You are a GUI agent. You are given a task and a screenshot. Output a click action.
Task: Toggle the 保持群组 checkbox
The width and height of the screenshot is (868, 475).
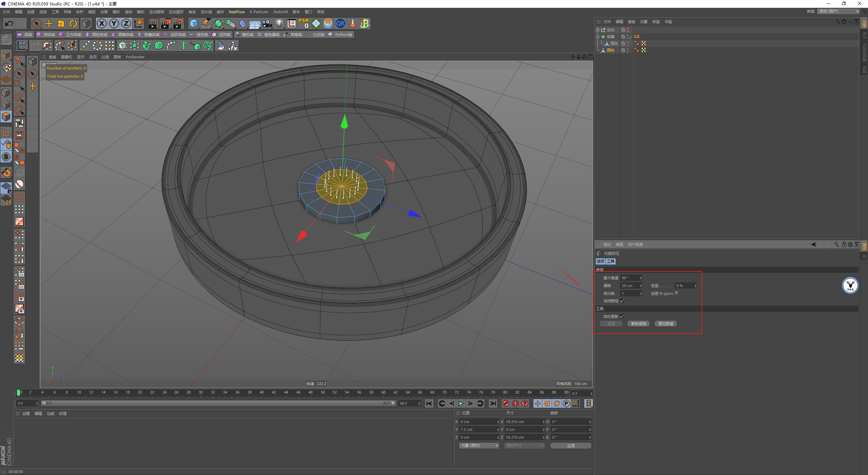(x=622, y=301)
